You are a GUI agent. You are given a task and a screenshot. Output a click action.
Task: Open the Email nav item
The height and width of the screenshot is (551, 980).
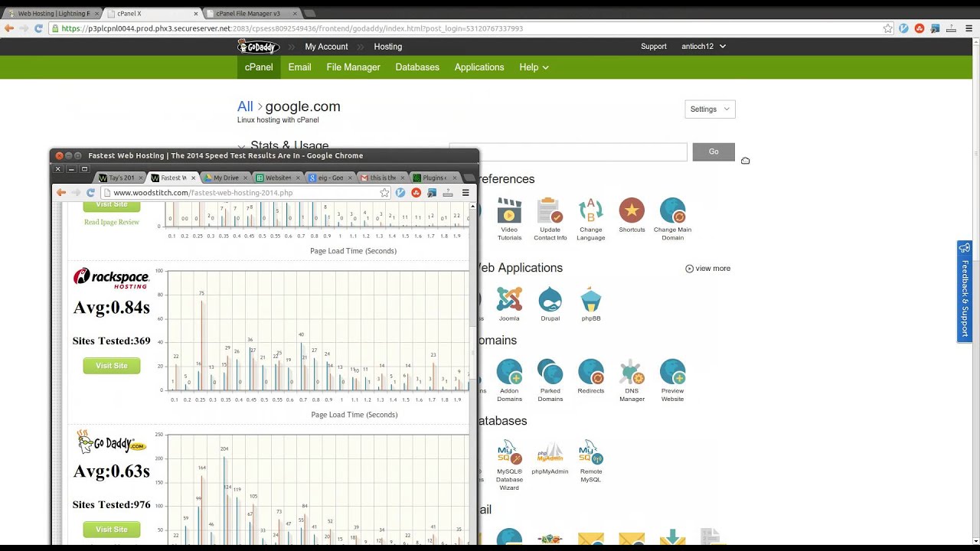pos(299,67)
